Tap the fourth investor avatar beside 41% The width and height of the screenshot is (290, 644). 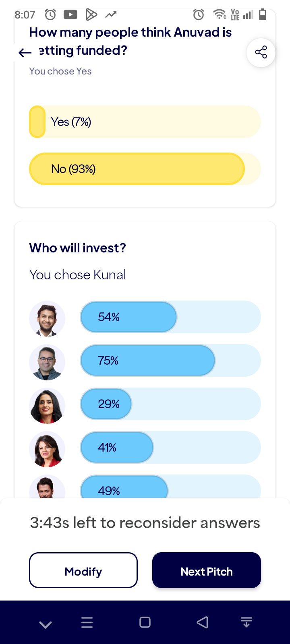pyautogui.click(x=47, y=449)
